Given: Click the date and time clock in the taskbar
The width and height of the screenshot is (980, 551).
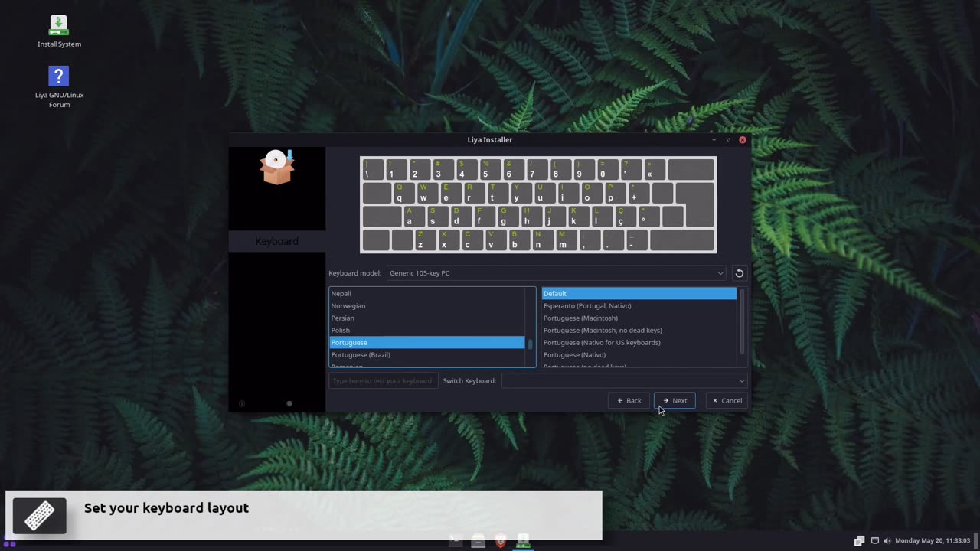Looking at the screenshot, I should pos(933,541).
